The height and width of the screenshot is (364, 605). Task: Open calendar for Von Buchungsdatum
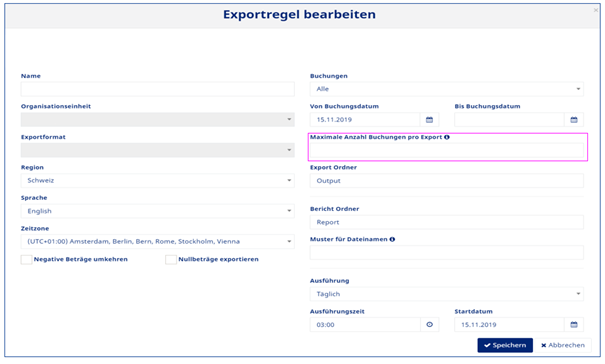[429, 120]
